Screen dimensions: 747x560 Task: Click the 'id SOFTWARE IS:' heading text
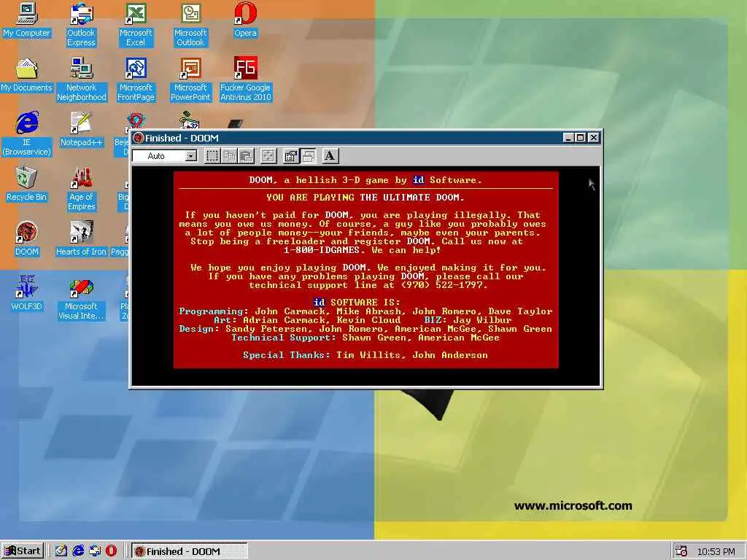[x=357, y=303]
